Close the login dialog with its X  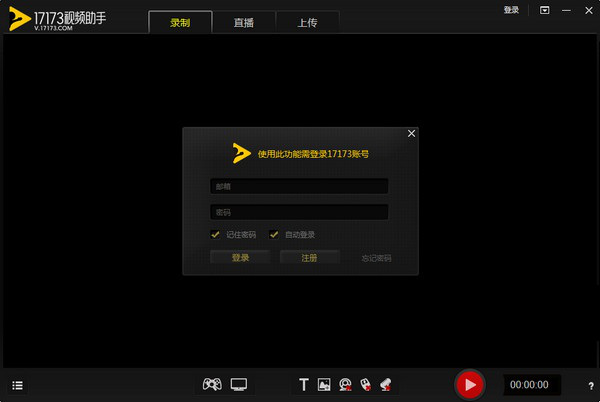(x=411, y=133)
